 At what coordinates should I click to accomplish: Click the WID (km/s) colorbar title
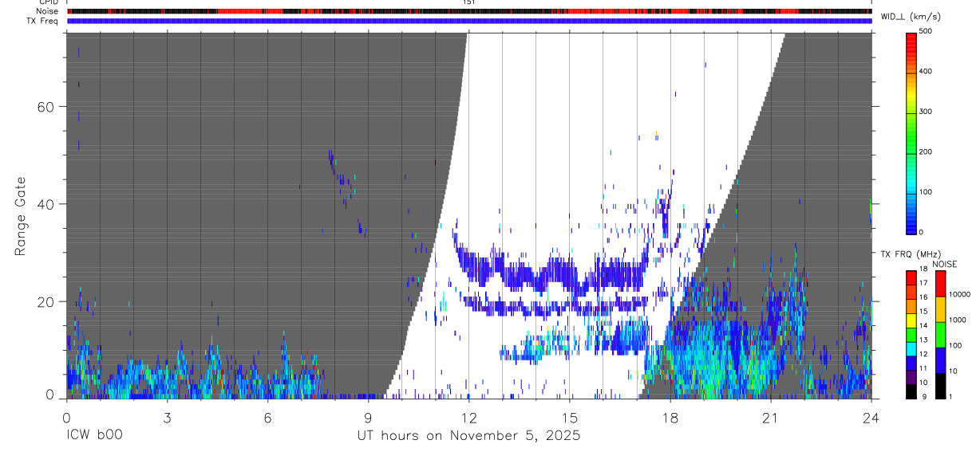(x=910, y=17)
